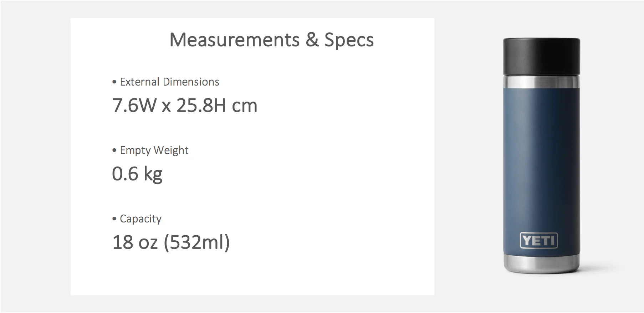
Task: Click the steel ring below the cap
Action: 541,82
